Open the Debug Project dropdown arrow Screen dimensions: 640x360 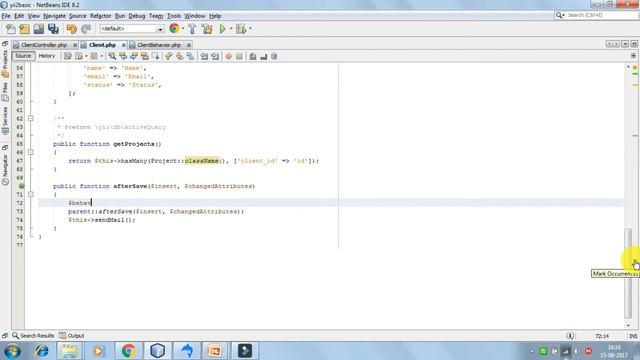point(250,29)
